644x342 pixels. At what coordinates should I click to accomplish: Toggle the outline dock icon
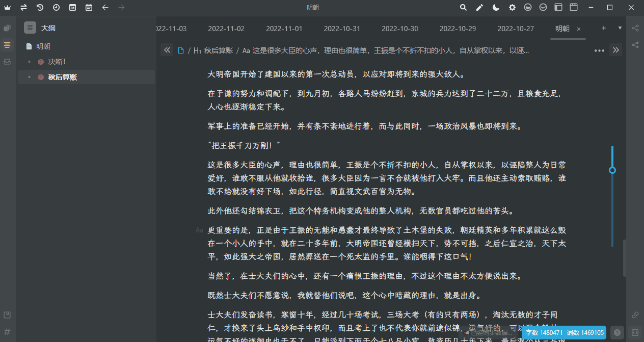7,45
